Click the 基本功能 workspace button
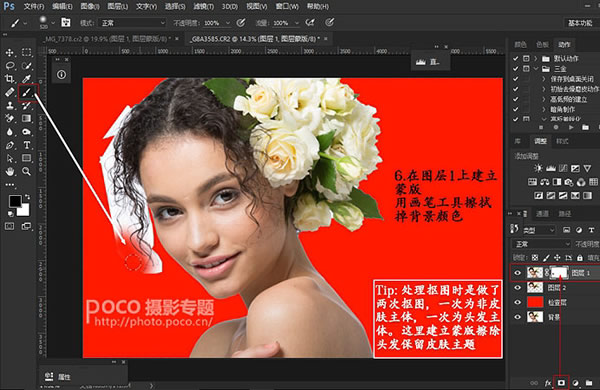Image resolution: width=600 pixels, height=390 pixels. [580, 23]
